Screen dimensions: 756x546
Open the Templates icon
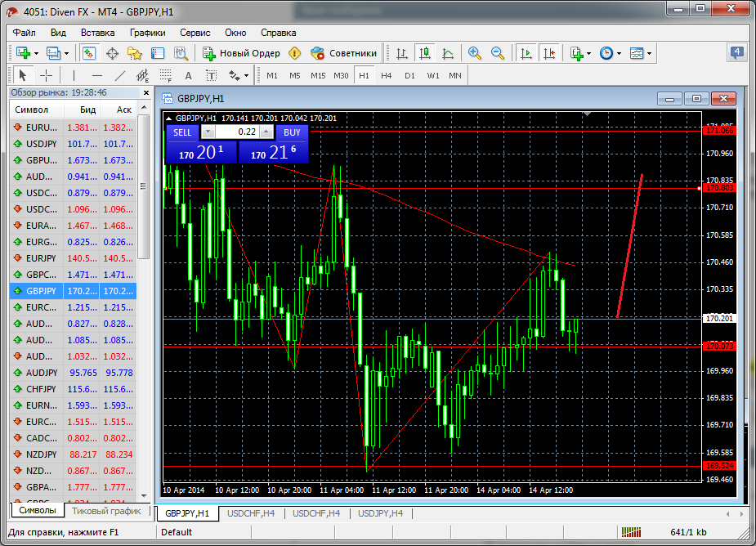pos(637,53)
